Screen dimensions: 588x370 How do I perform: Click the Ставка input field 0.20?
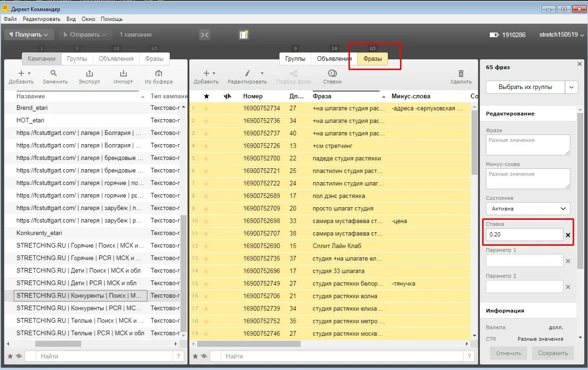(524, 235)
